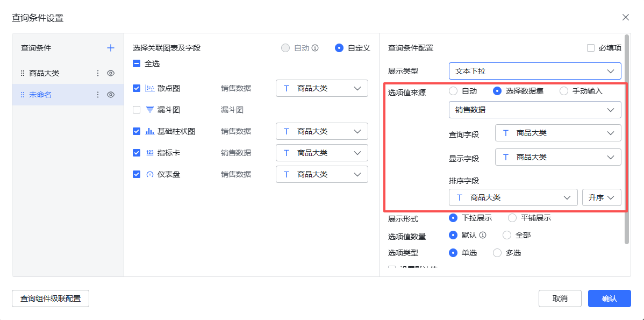Click the 确认 button
Screen dimensions: 644x320
609,298
